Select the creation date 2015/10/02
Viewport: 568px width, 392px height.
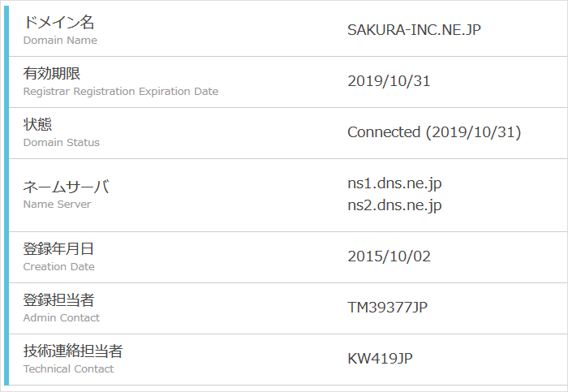(x=389, y=256)
